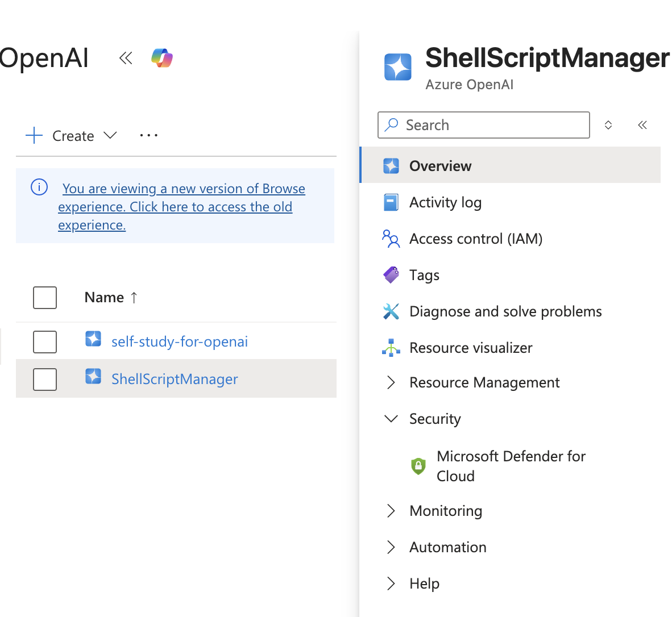The height and width of the screenshot is (617, 672).
Task: Open the Create dropdown menu
Action: pos(72,136)
